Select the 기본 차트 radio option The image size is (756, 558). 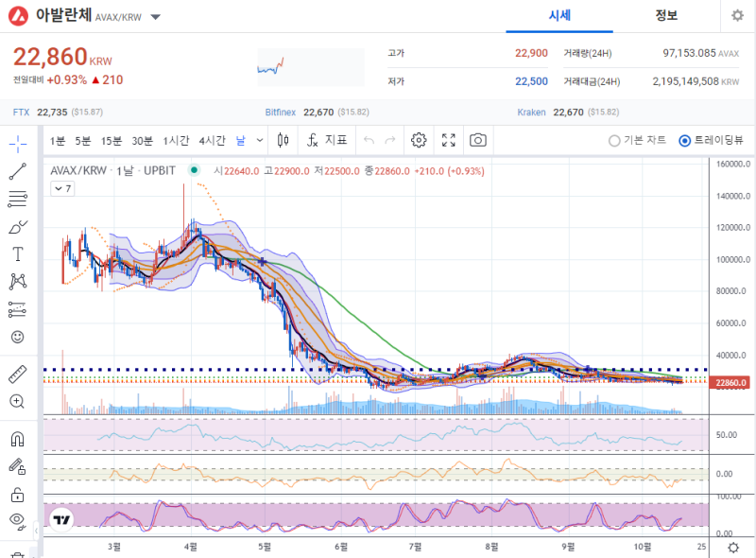click(637, 141)
